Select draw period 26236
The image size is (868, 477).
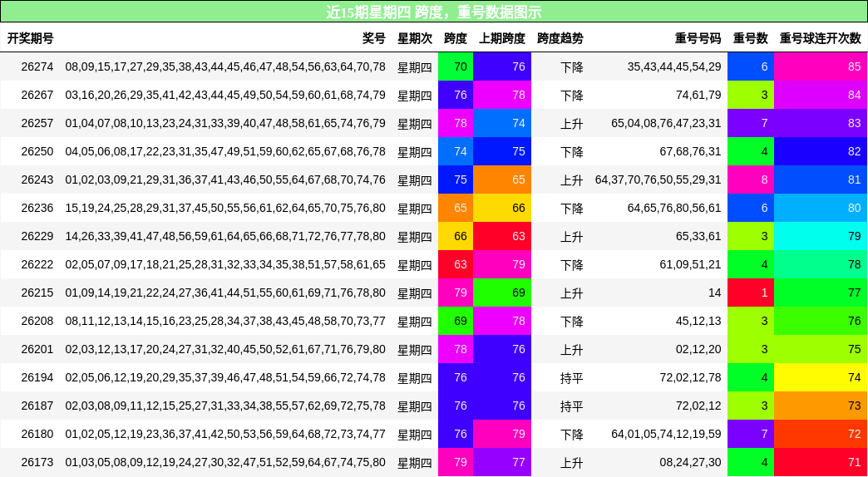(37, 208)
